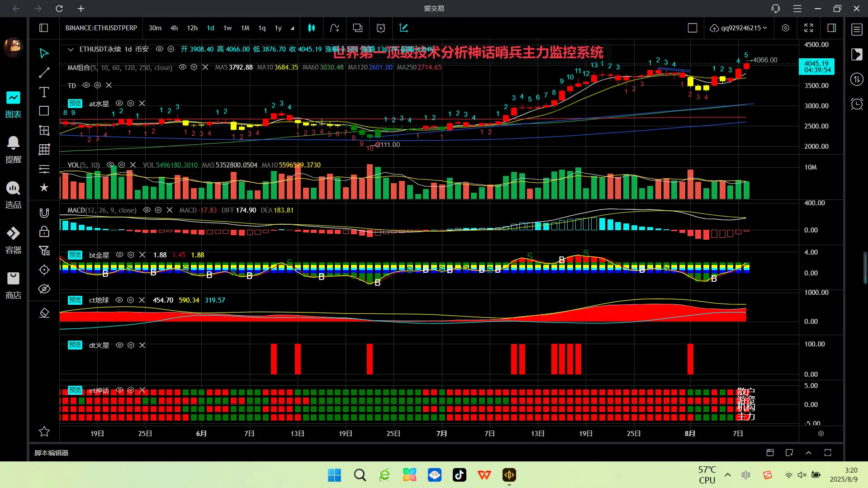Open the 脚本编辑器 script editor

tap(52, 453)
